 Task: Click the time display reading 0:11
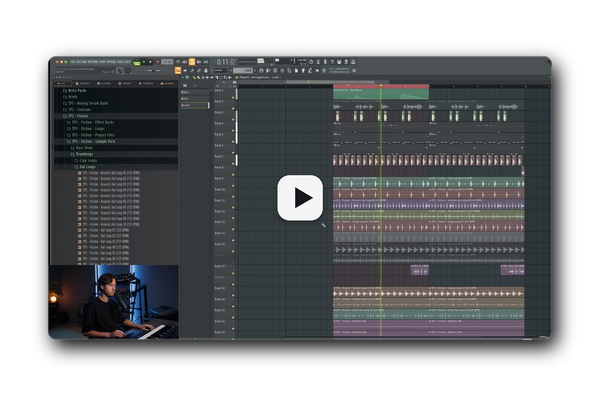tap(226, 62)
